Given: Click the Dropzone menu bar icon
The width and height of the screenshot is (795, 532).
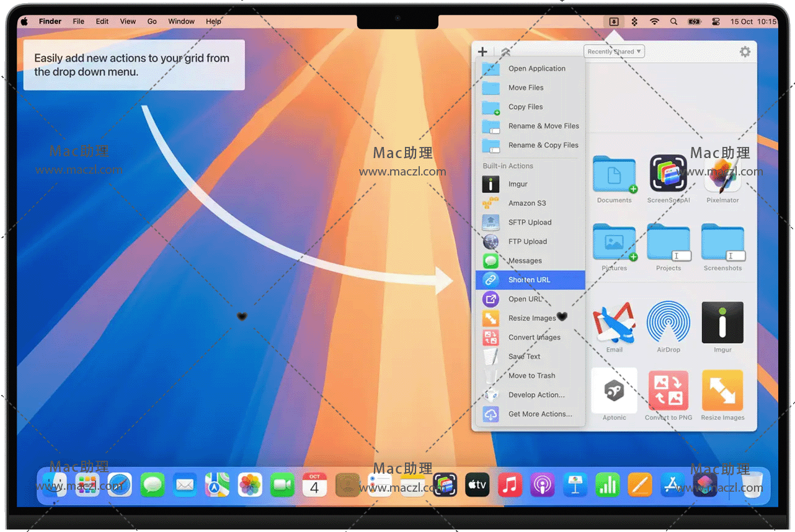Looking at the screenshot, I should 613,21.
